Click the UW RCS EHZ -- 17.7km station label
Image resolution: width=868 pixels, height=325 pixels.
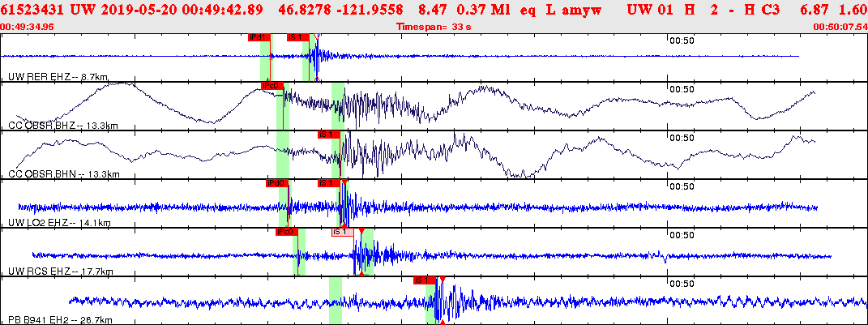[x=61, y=272]
